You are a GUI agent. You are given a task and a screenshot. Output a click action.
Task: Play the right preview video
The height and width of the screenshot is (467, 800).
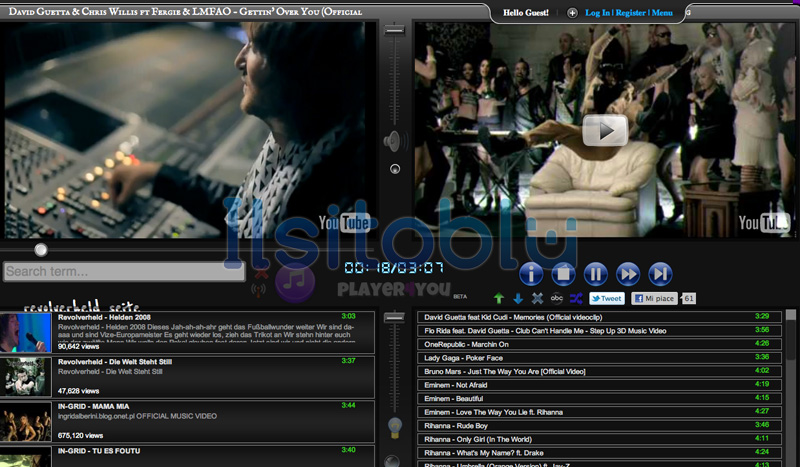point(605,131)
